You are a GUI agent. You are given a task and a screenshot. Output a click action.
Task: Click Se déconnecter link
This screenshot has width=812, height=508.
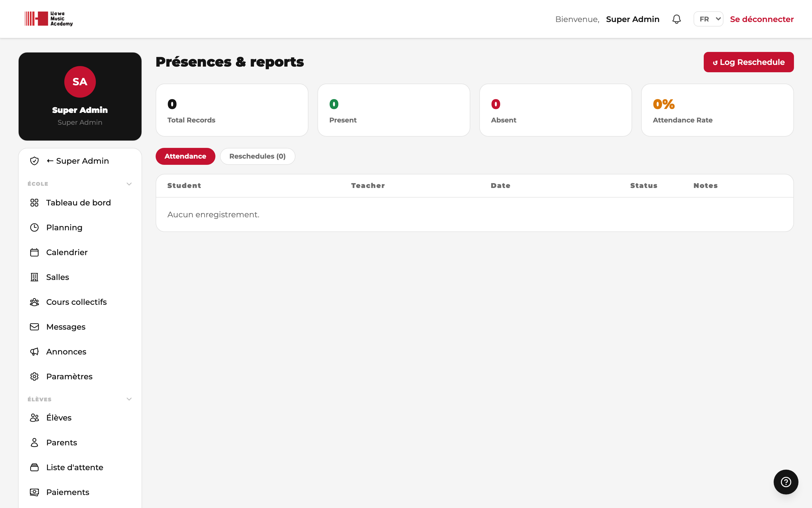[x=762, y=19]
